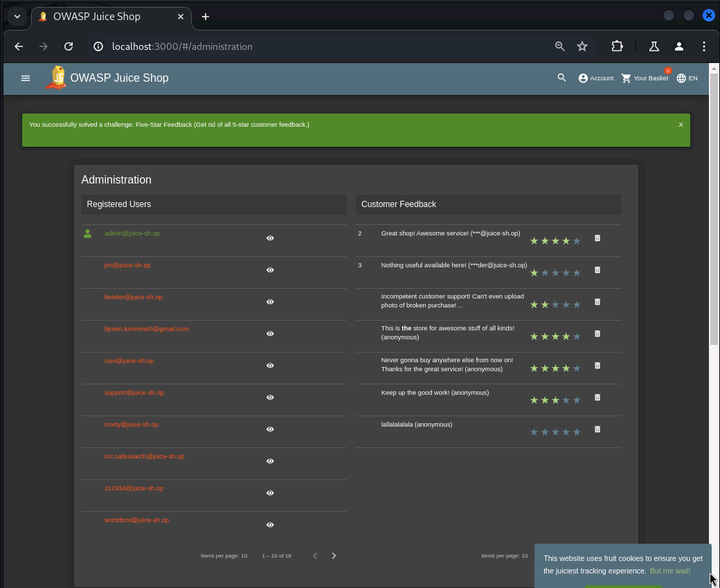
Task: Open the Account menu
Action: coord(596,78)
